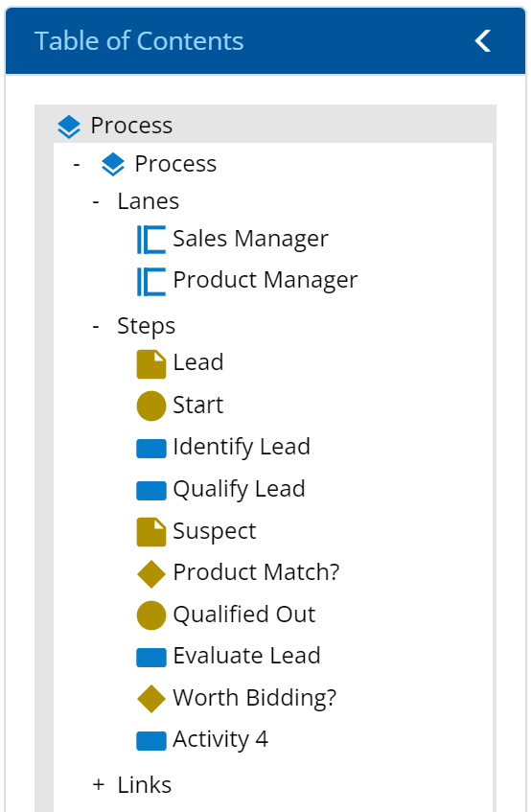The height and width of the screenshot is (812, 531).
Task: Click the Start event circle icon
Action: [x=151, y=406]
